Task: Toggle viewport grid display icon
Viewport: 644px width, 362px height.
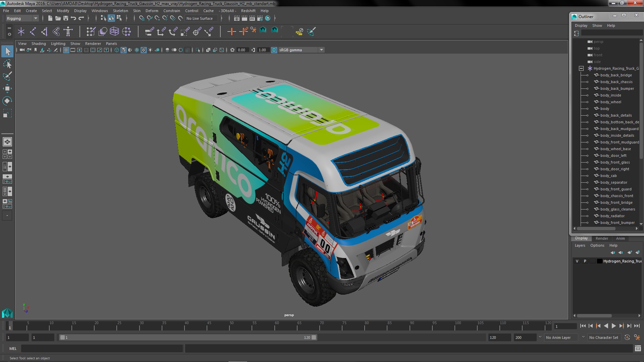Action: tap(66, 50)
